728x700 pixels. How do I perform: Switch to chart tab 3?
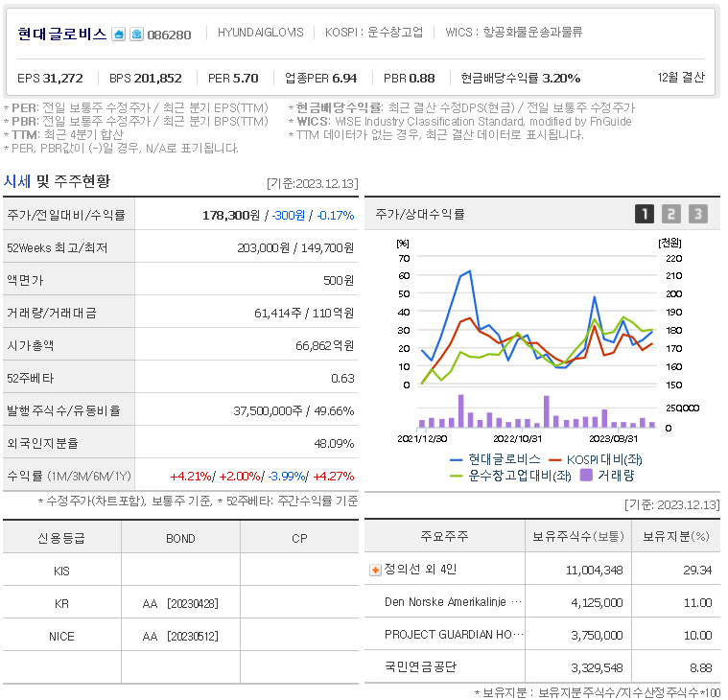point(698,214)
